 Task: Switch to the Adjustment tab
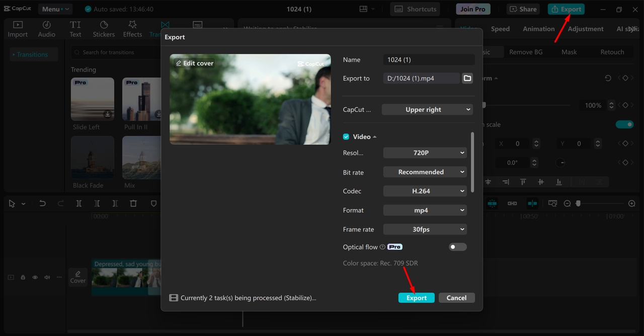click(x=586, y=29)
